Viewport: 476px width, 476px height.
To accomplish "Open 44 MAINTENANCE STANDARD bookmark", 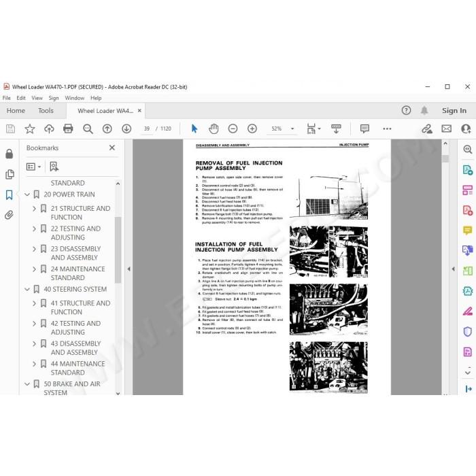I will coord(78,368).
